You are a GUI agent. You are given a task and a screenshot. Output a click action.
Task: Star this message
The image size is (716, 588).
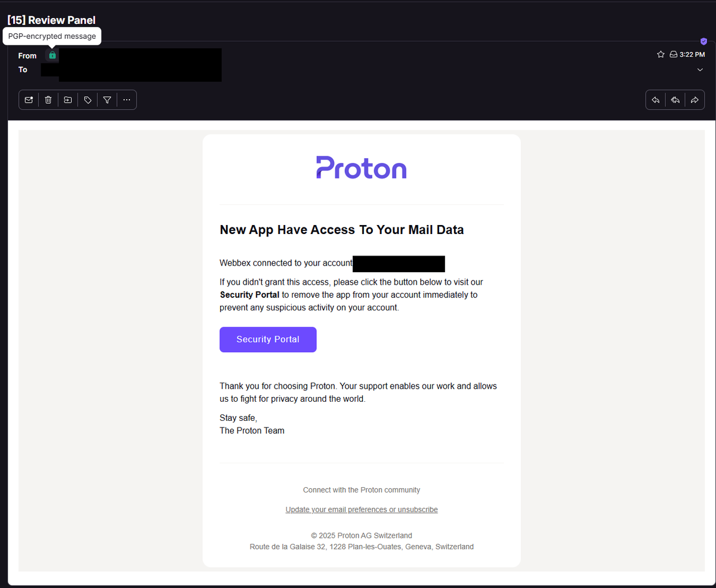(x=661, y=54)
